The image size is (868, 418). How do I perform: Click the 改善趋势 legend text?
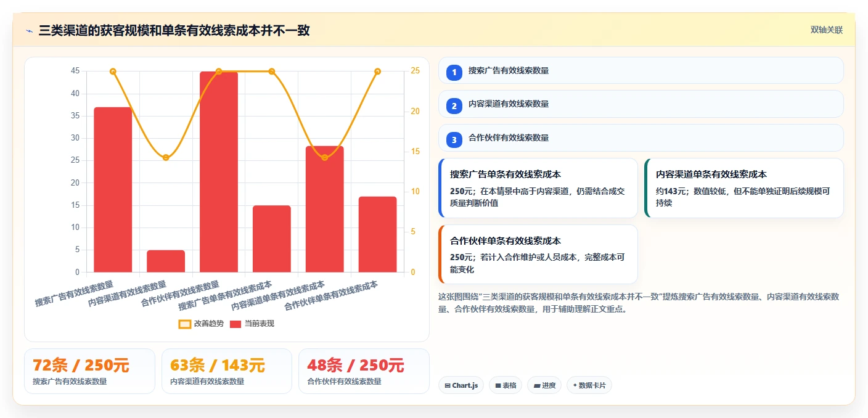(209, 324)
